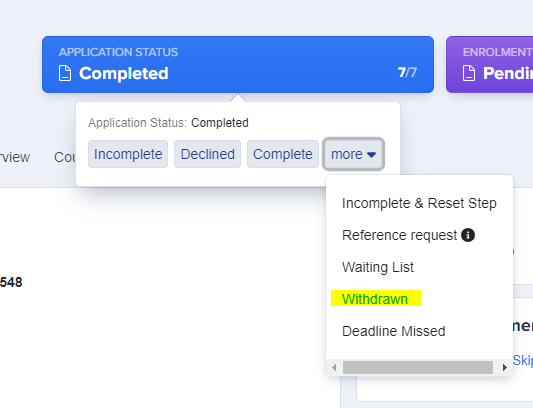This screenshot has width=533, height=408.
Task: Click the 7/7 step counter
Action: [407, 72]
